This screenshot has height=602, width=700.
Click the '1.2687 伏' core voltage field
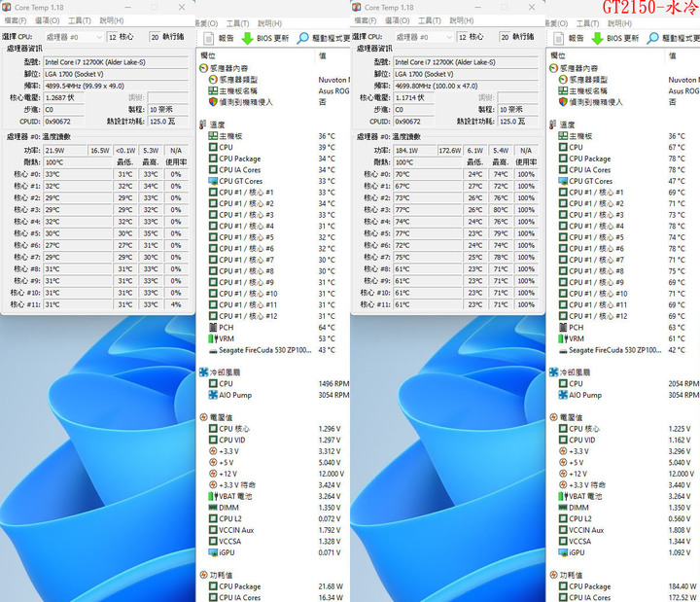(64, 97)
